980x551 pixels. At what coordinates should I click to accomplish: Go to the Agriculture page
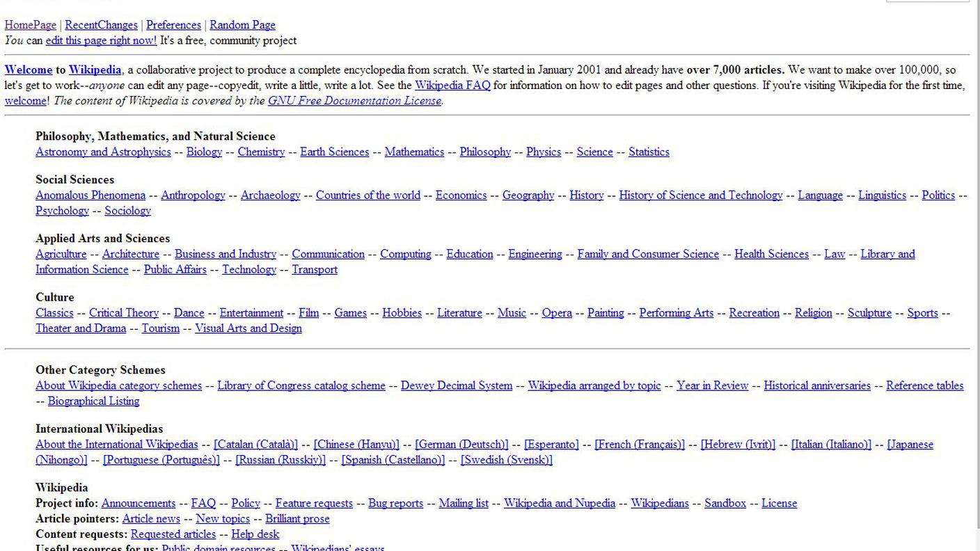pos(61,255)
